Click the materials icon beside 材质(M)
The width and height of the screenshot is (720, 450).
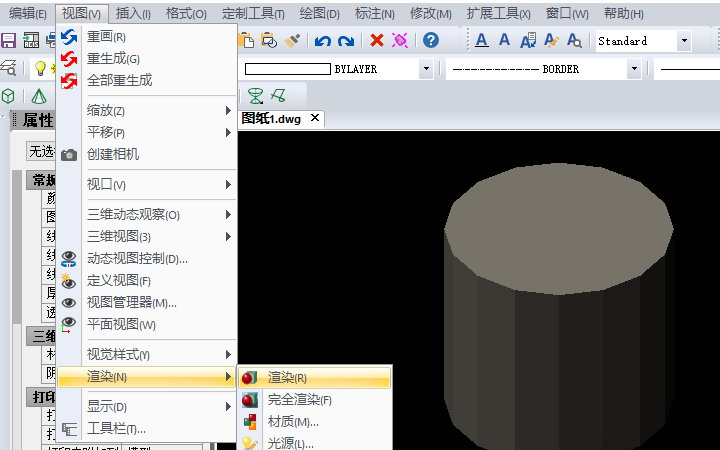pyautogui.click(x=250, y=422)
